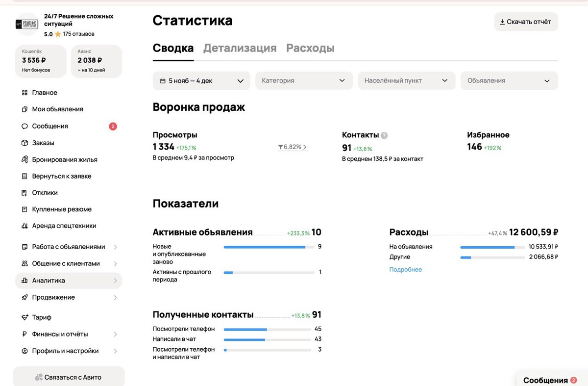Click the Бронирования жилья keys icon

[24, 159]
